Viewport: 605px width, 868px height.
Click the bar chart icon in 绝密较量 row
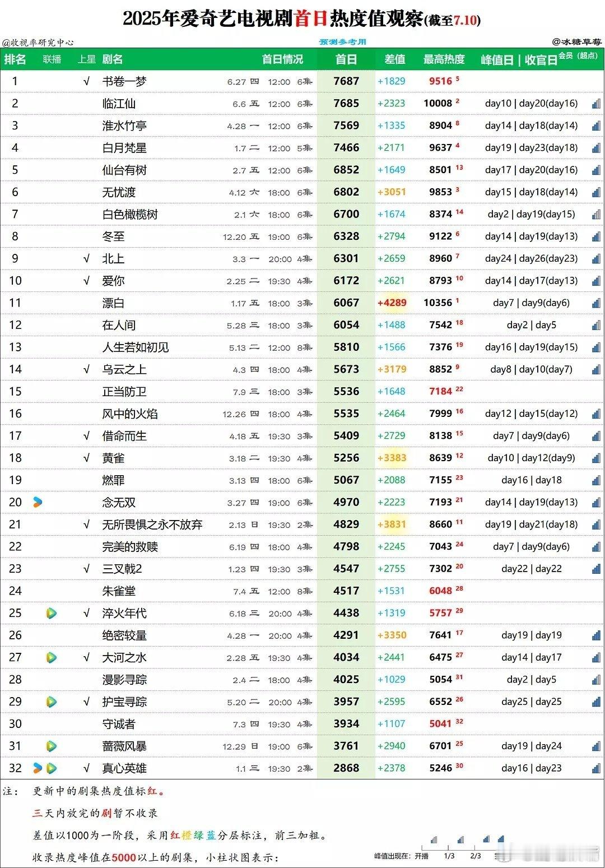click(x=596, y=635)
